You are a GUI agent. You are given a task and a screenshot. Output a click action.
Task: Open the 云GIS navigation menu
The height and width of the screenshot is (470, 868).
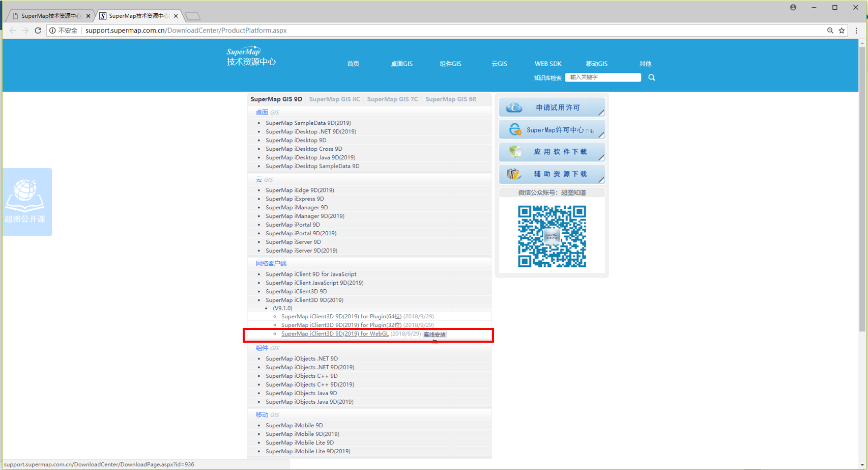[499, 64]
